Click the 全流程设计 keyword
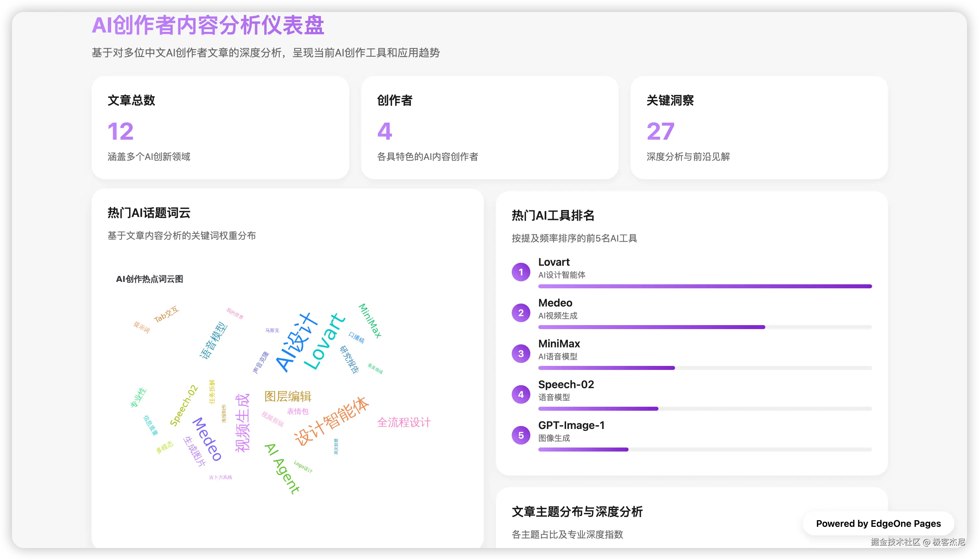The height and width of the screenshot is (560, 979). click(x=404, y=422)
